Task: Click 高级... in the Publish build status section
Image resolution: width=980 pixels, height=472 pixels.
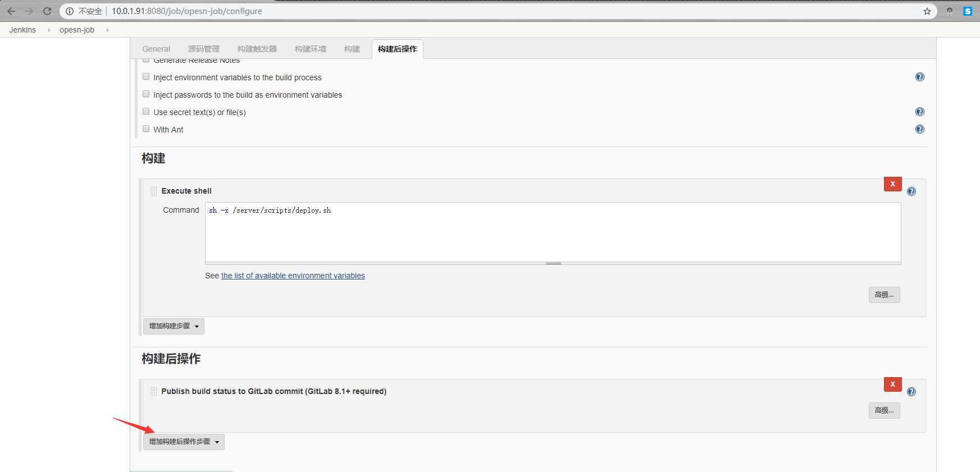Action: 884,410
